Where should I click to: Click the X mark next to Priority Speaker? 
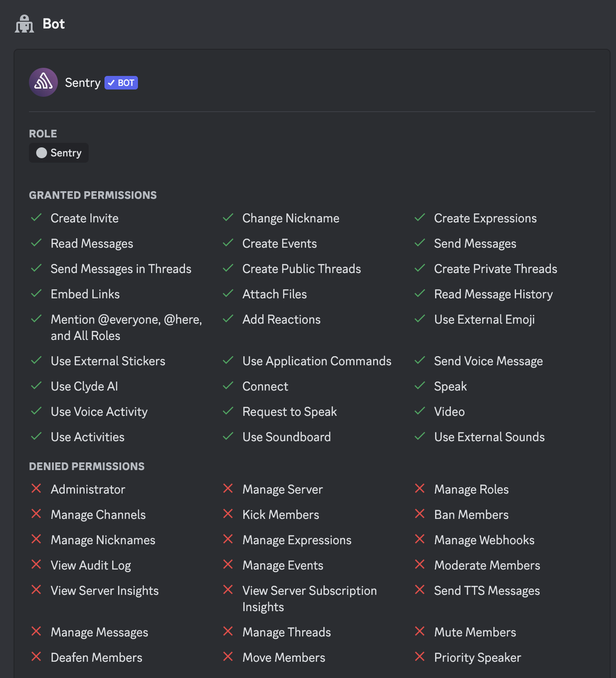coord(420,657)
